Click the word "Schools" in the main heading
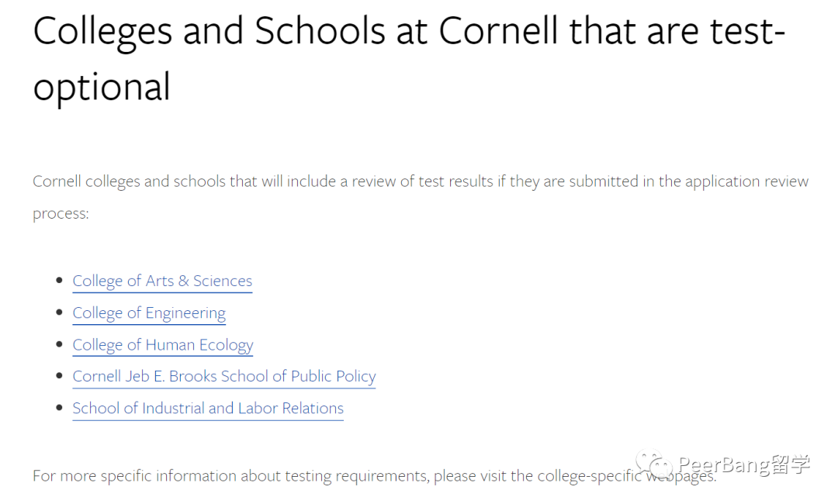 (320, 31)
